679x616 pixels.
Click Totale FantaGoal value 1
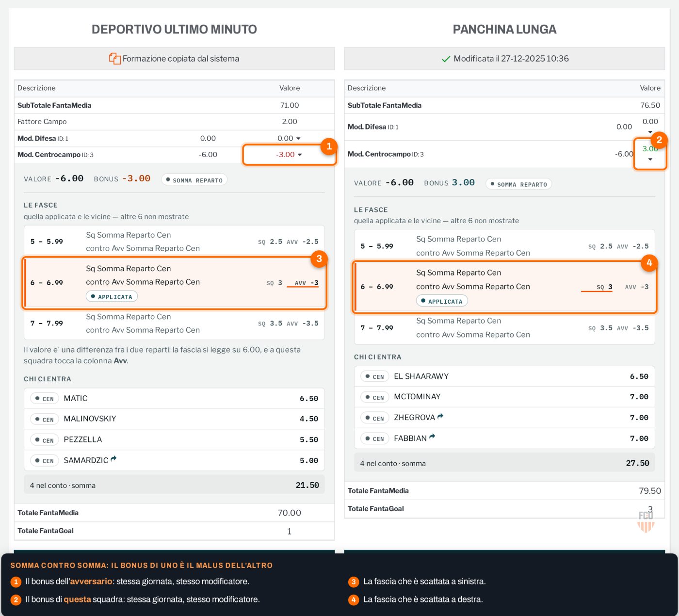(x=290, y=531)
